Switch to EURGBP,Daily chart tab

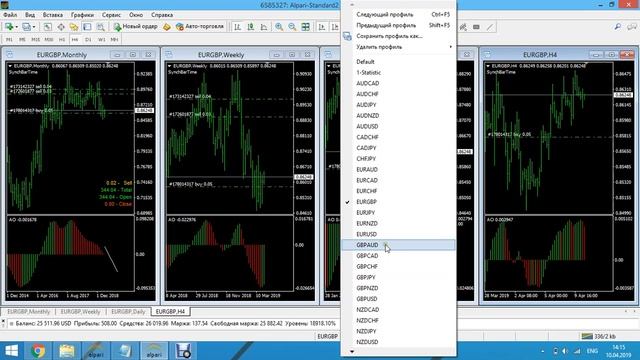(128, 311)
